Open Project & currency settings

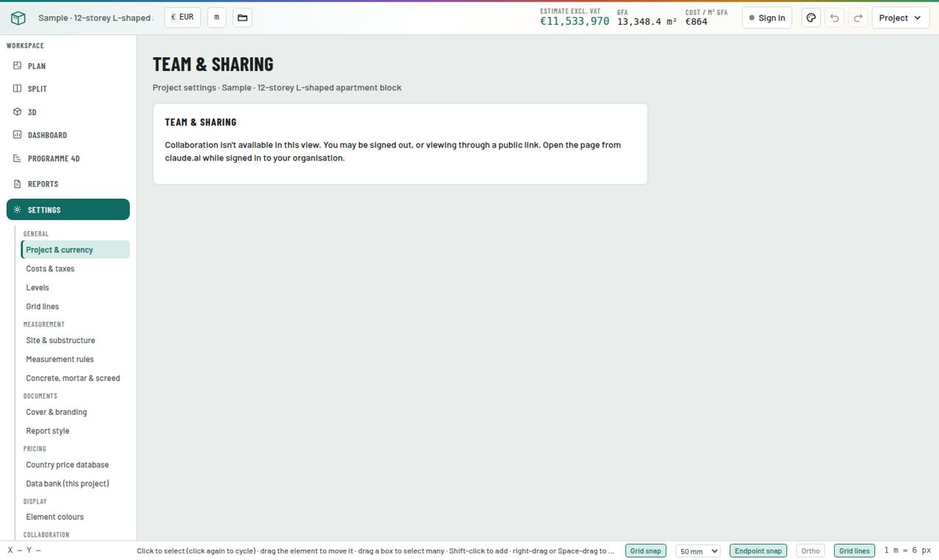(x=76, y=250)
